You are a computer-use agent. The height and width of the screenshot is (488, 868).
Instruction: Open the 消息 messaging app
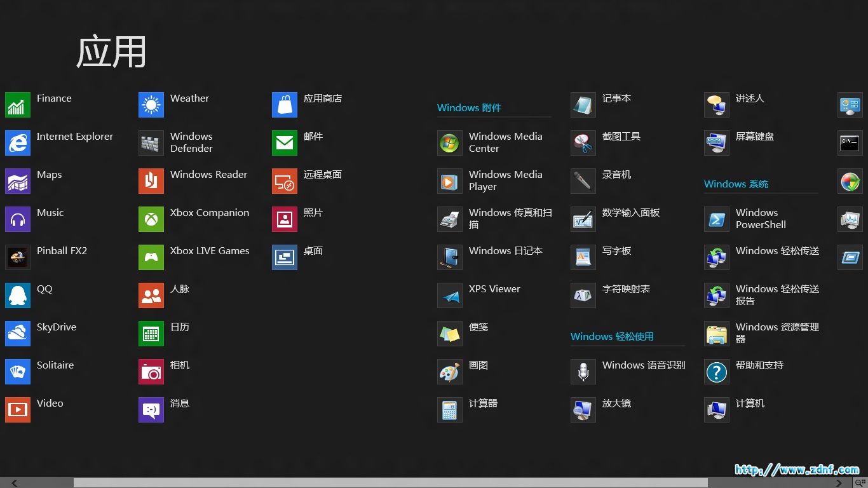(x=151, y=410)
